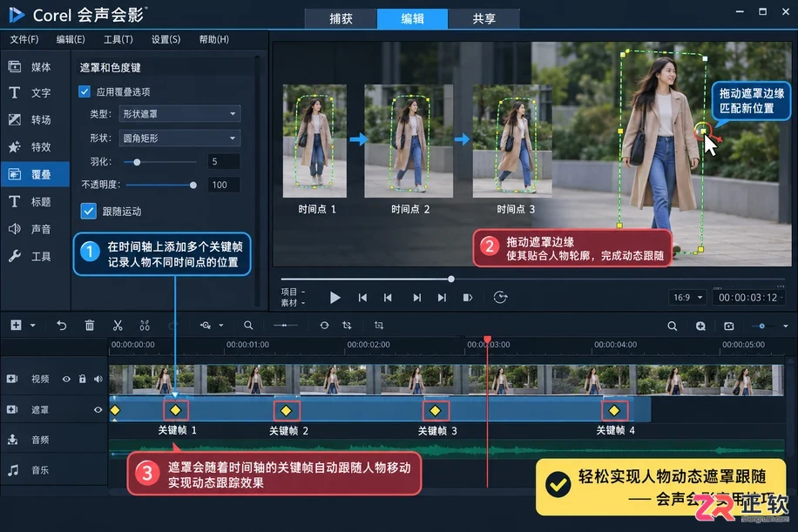Click the magnifier search icon in timeline toolbar
Image resolution: width=798 pixels, height=532 pixels.
coord(248,326)
